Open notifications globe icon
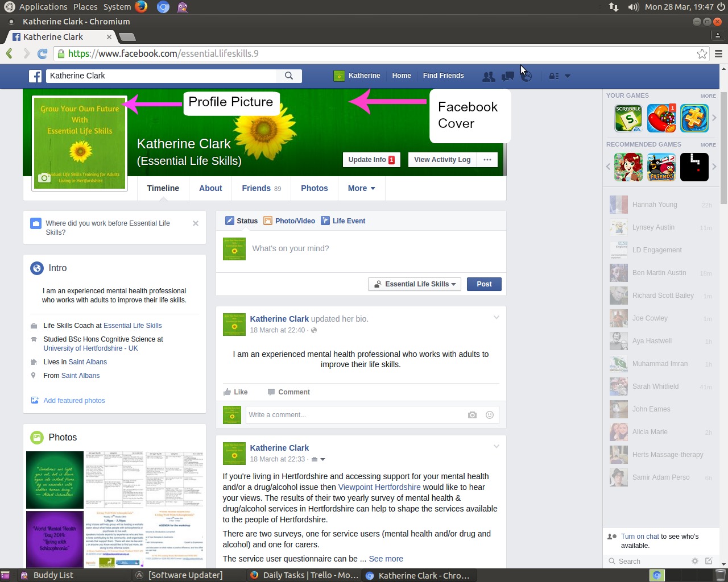Viewport: 728px width, 582px height. [x=527, y=76]
